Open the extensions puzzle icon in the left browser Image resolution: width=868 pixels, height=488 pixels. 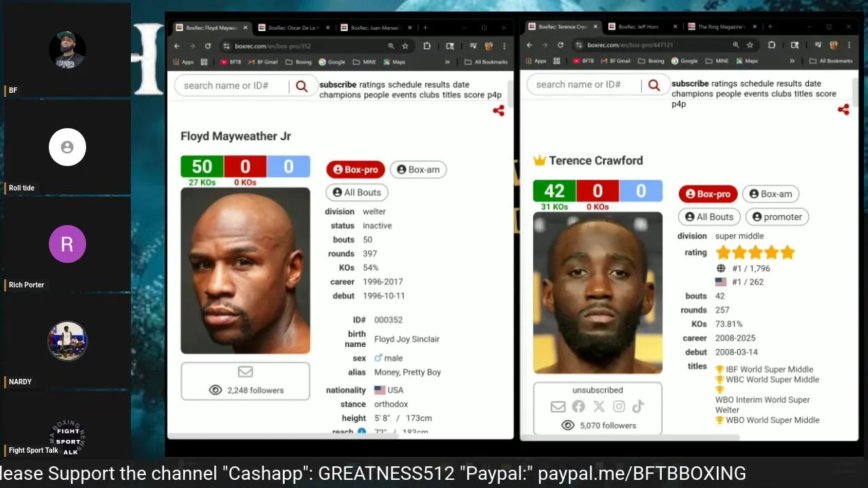[427, 46]
